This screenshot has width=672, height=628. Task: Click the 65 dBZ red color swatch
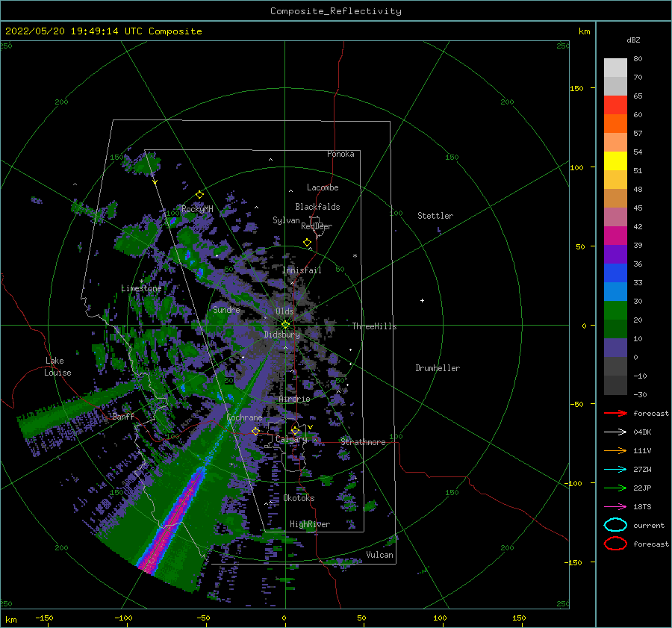tap(615, 105)
